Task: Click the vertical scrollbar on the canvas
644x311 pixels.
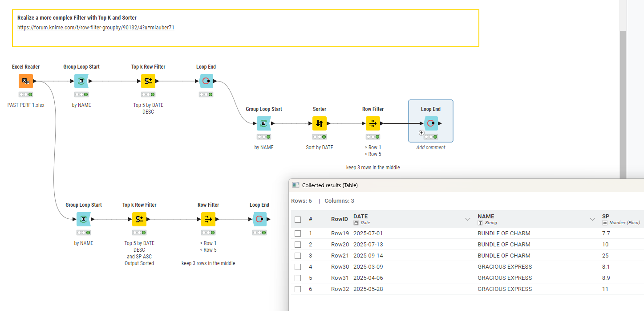Action: (623, 102)
